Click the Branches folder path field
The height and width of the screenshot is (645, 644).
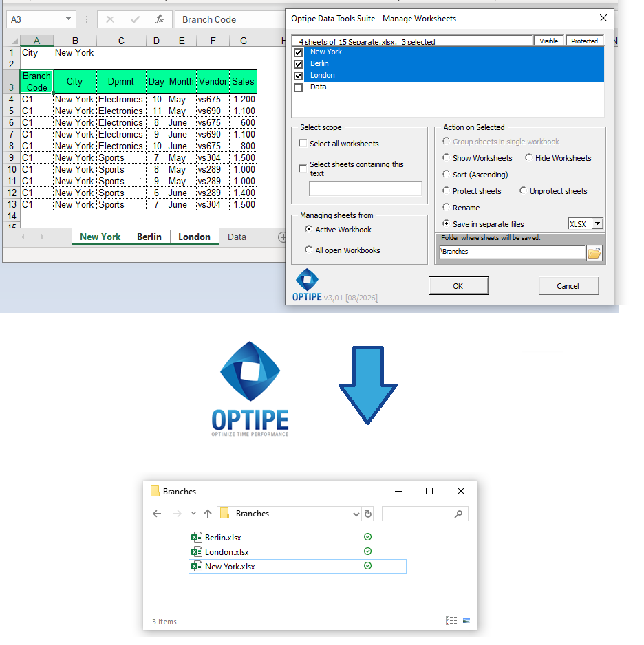tap(512, 252)
